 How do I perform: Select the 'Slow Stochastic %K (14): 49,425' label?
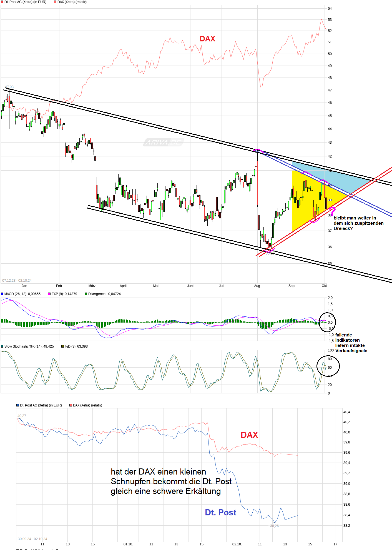29,346
